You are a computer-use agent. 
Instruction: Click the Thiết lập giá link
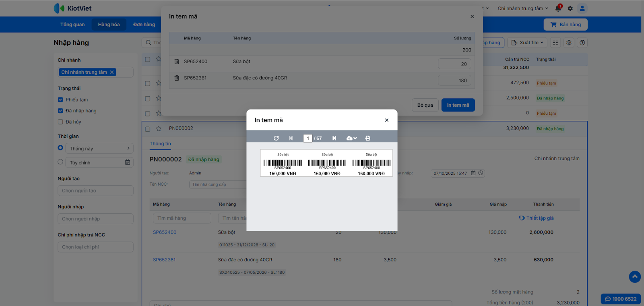tap(537, 218)
